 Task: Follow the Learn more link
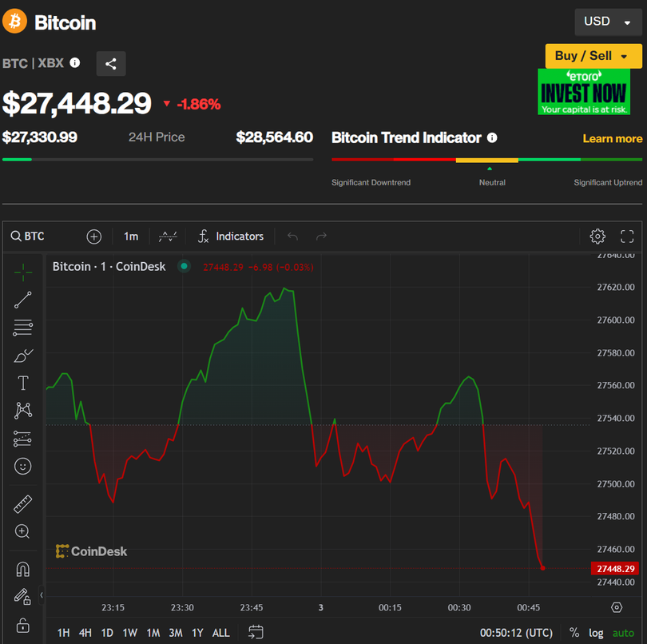pos(612,138)
